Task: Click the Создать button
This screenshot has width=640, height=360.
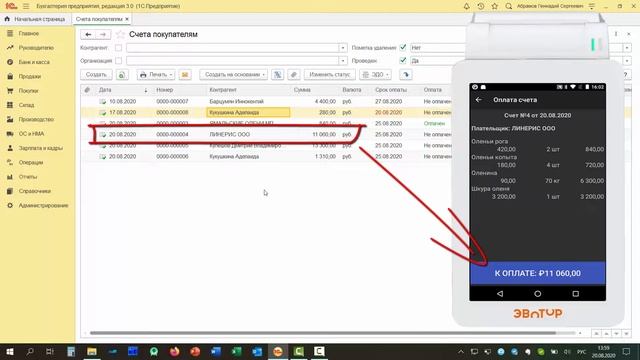Action: point(96,75)
